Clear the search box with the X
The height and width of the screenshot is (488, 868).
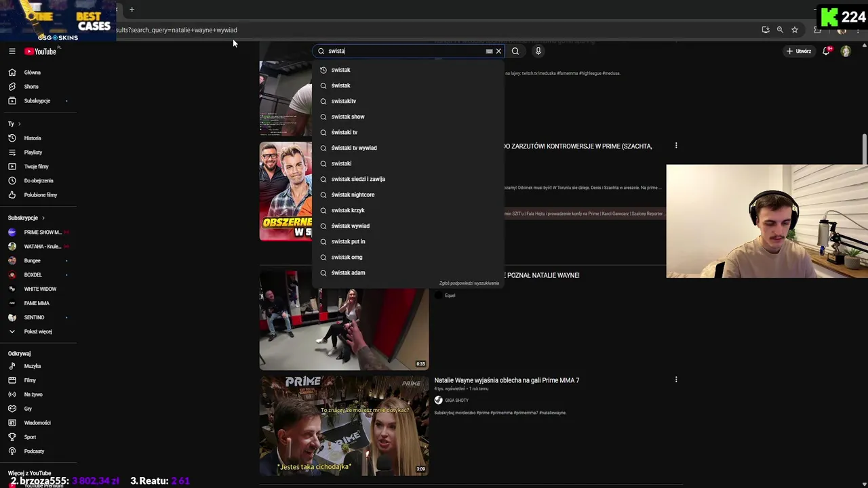tap(498, 51)
